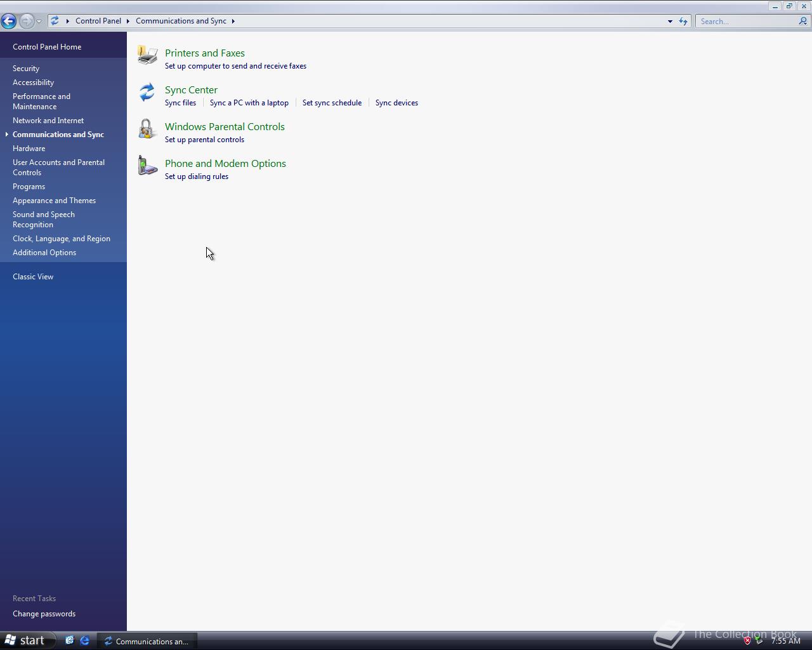Open Additional Options in the sidebar

coord(44,253)
